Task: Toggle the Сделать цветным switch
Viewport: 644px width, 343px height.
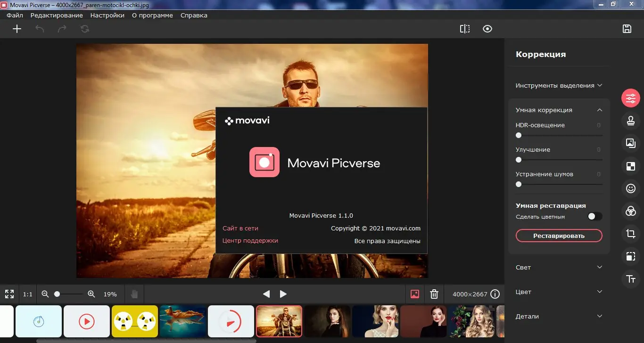Action: point(595,217)
